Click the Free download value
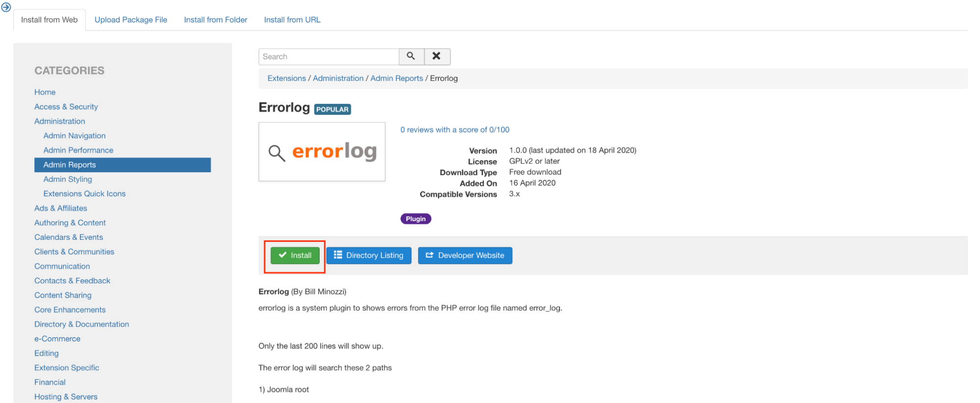 pos(535,172)
